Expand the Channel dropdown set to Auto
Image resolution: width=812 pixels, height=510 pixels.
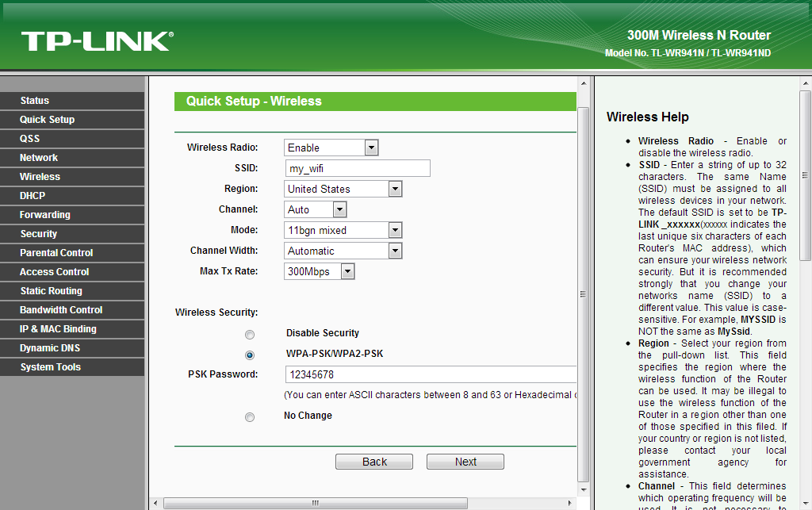coord(315,209)
